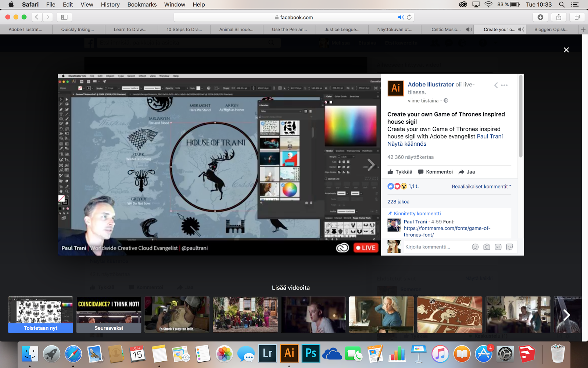Launch Illustrator from the Dock

pyautogui.click(x=289, y=354)
